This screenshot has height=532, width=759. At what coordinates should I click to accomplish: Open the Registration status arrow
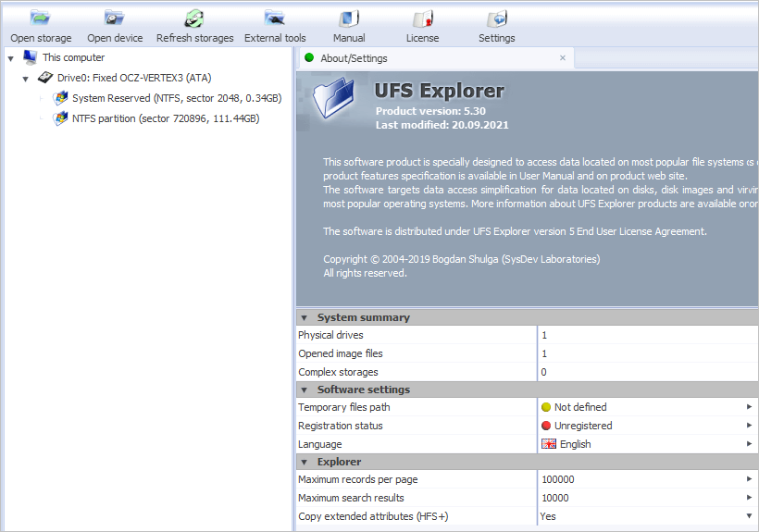coord(750,426)
